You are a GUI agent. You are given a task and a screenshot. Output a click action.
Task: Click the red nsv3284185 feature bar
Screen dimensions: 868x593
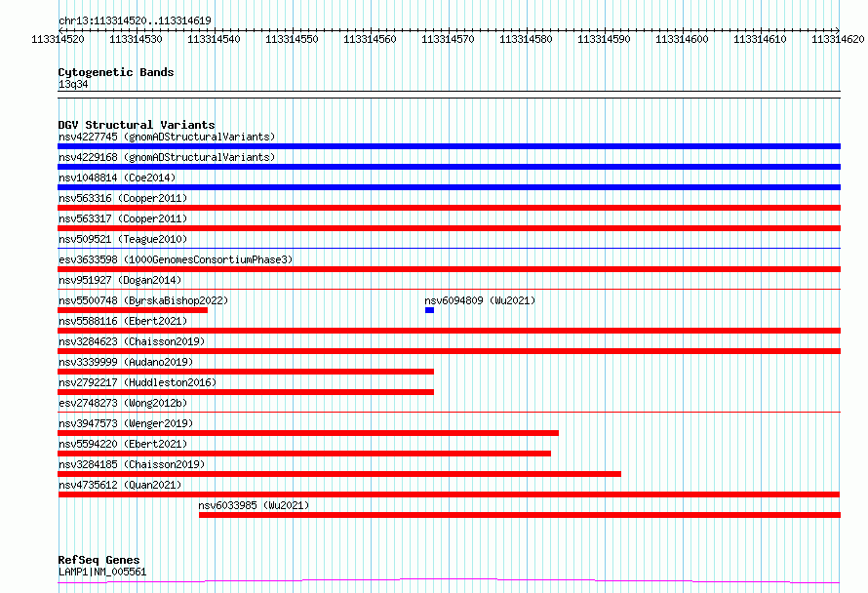tap(339, 474)
